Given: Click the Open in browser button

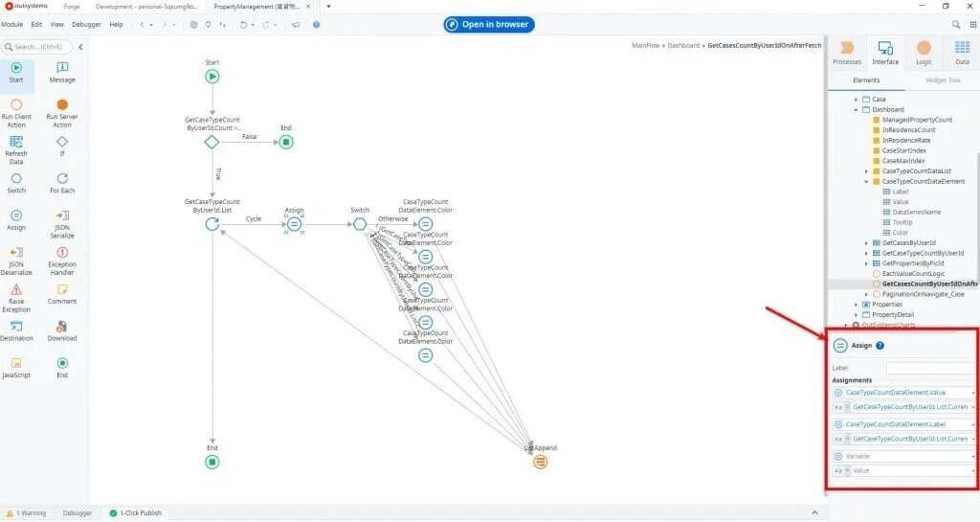Looking at the screenshot, I should (488, 24).
